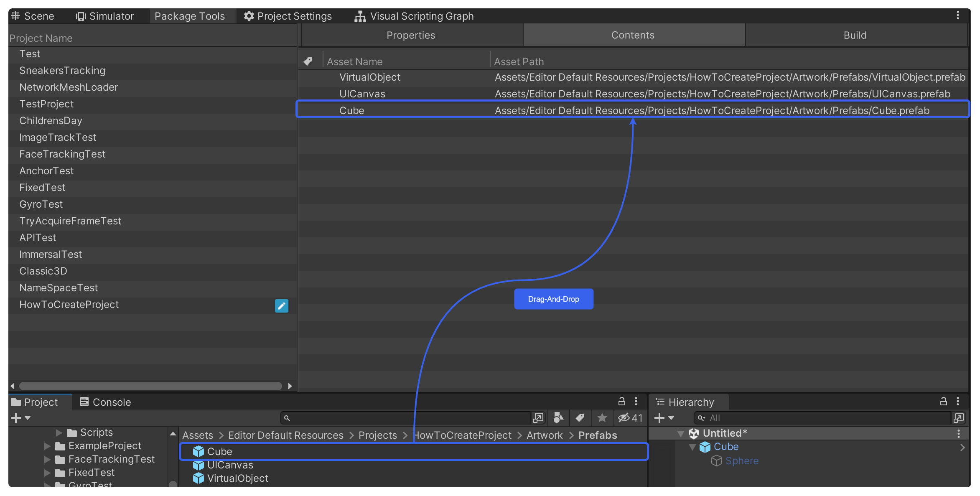The height and width of the screenshot is (496, 980).
Task: Select the HowToCreateProject row
Action: [153, 305]
